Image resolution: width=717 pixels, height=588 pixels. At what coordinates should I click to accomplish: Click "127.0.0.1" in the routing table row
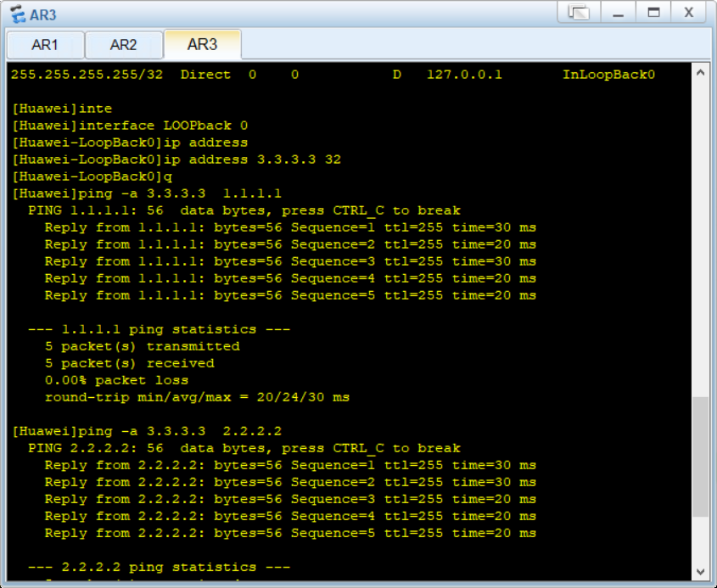464,75
